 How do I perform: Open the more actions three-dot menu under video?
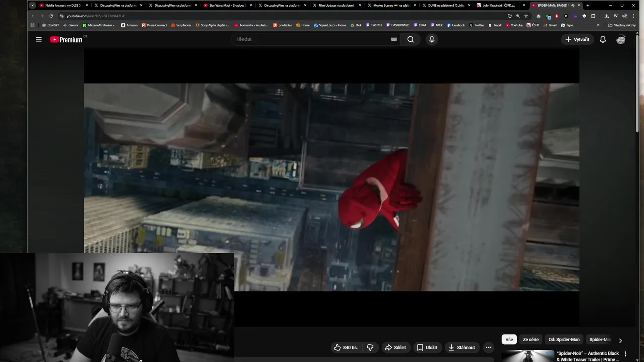pos(488,347)
